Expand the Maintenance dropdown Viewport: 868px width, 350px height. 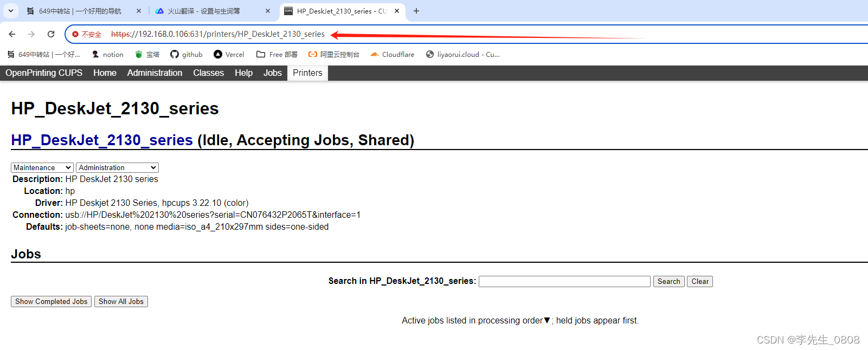42,168
